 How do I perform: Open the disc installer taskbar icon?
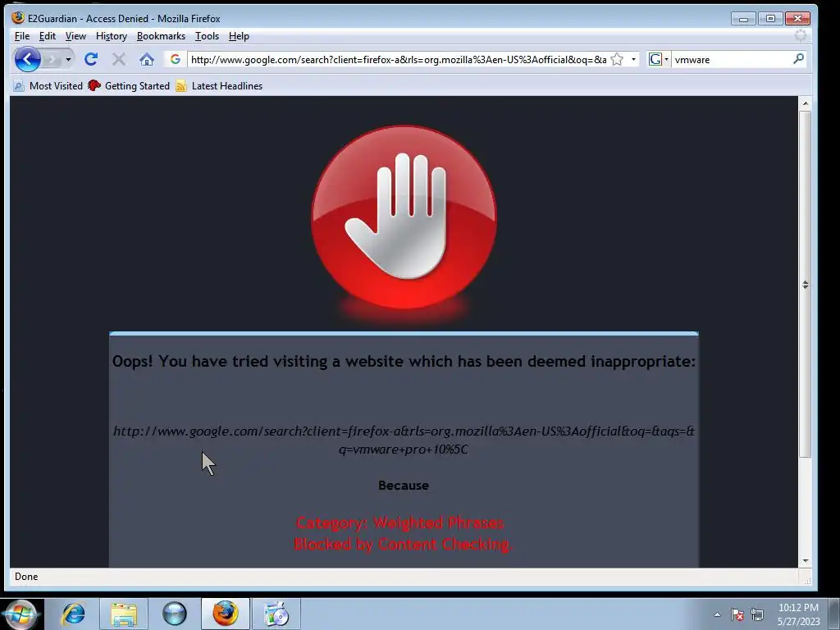[x=276, y=614]
